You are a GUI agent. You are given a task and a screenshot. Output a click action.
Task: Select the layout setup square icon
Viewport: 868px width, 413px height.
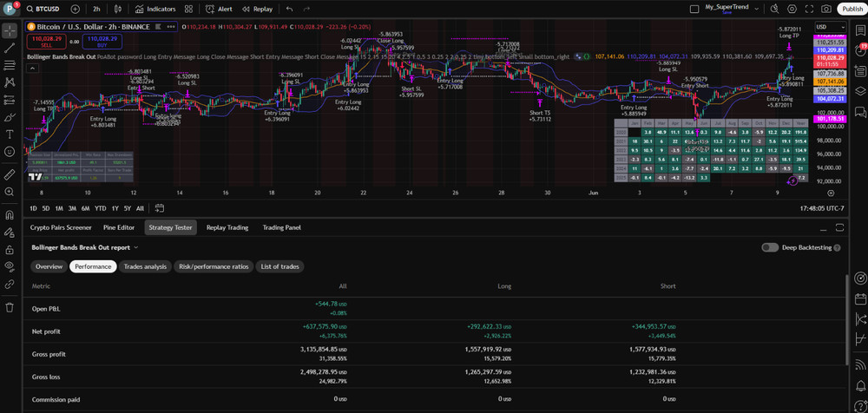[694, 9]
